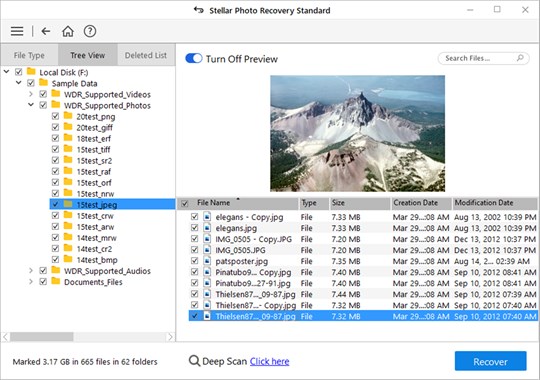Toggle the select-all checkbox in File Name header
Viewport: 540px width, 380px height.
(x=185, y=204)
